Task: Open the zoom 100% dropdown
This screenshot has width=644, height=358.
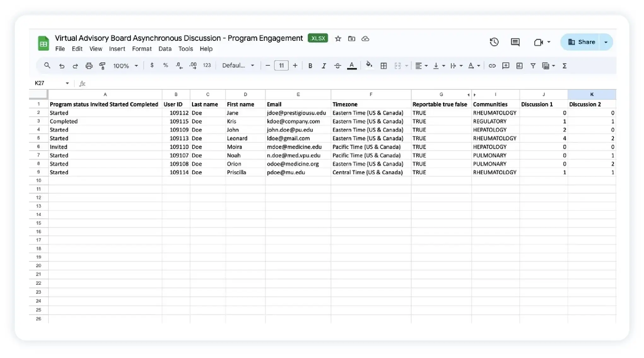Action: pyautogui.click(x=125, y=66)
